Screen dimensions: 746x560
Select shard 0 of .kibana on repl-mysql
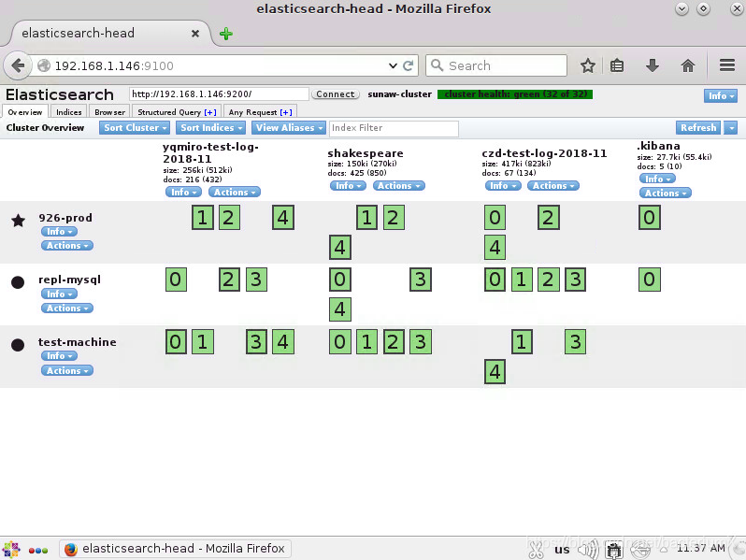(x=650, y=280)
